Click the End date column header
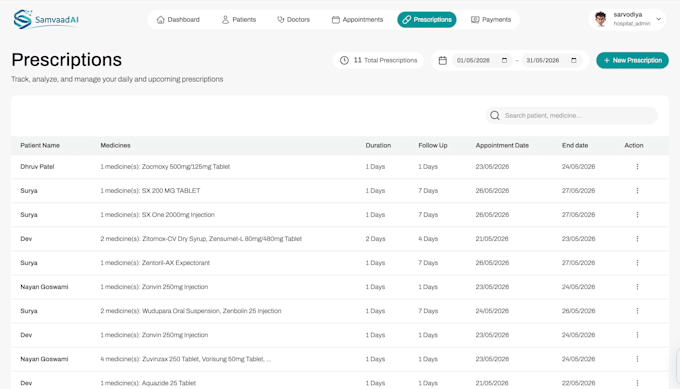 575,145
